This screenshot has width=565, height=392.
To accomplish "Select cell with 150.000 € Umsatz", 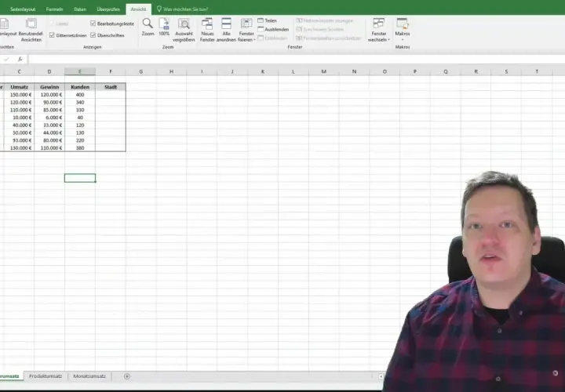I will tap(19, 95).
